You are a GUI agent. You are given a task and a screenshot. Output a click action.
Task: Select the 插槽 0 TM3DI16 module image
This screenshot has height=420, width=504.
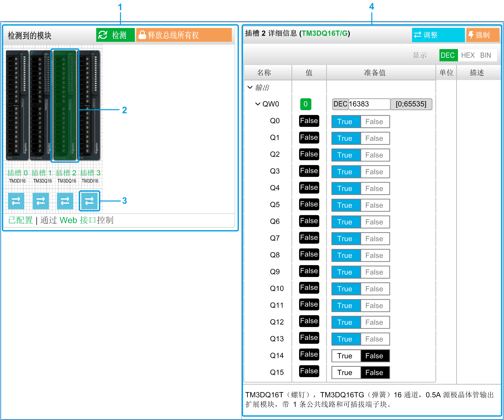[x=17, y=105]
